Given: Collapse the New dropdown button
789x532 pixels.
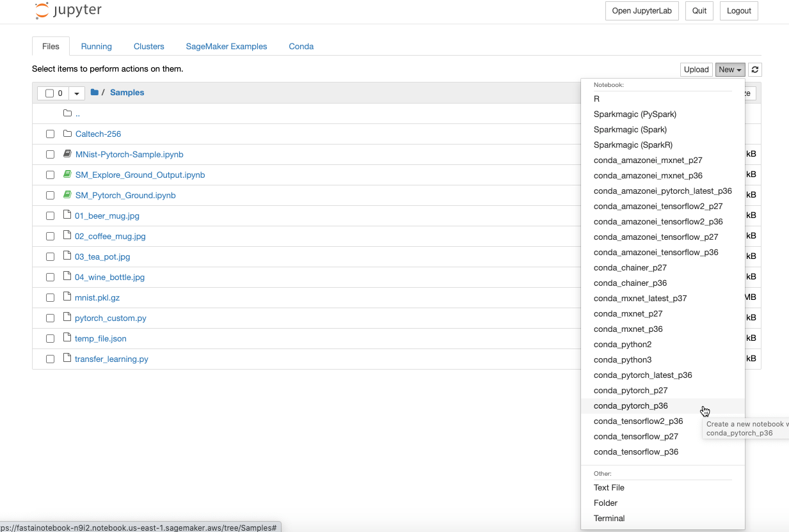Looking at the screenshot, I should click(x=730, y=70).
